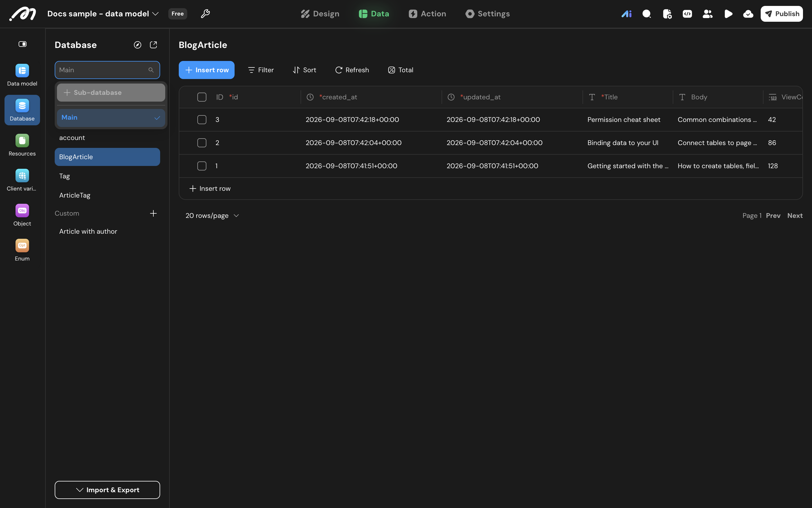Image resolution: width=812 pixels, height=508 pixels.
Task: Click the number type icon on ViewCount column
Action: coord(773,97)
